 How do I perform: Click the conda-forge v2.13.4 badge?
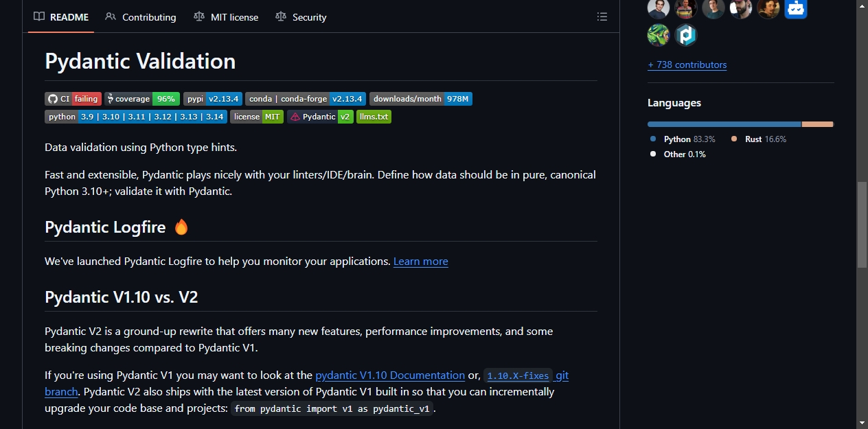[306, 99]
